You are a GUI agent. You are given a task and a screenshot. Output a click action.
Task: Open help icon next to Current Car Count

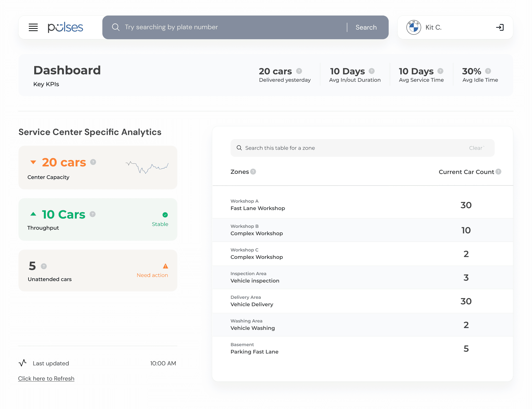[499, 172]
